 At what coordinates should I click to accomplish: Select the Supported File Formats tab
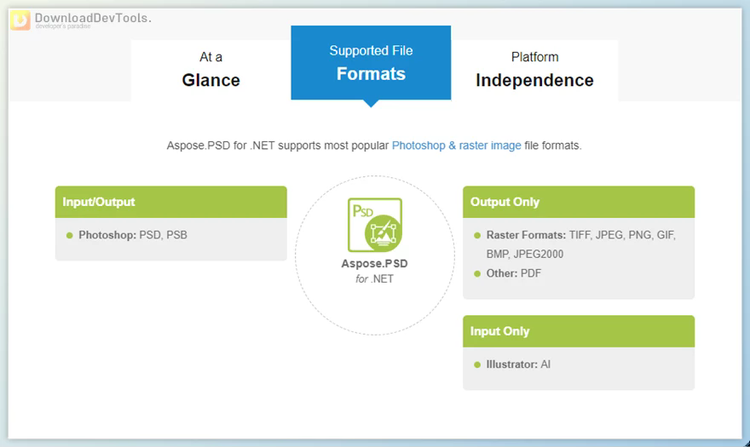tap(371, 63)
